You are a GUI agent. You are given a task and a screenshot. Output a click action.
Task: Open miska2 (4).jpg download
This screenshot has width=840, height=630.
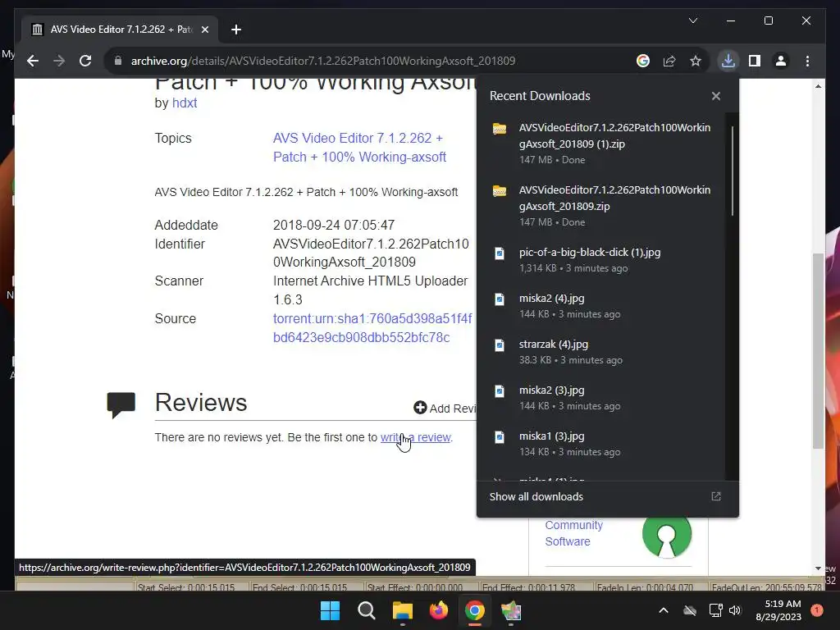coord(603,306)
